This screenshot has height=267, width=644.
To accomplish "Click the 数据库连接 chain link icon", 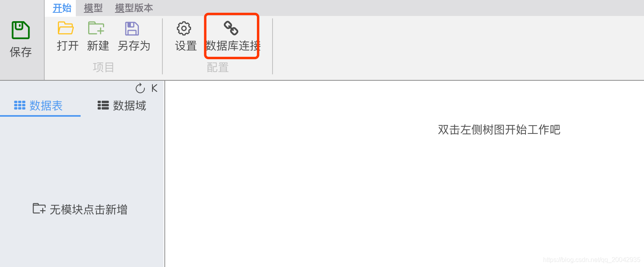I will click(231, 28).
